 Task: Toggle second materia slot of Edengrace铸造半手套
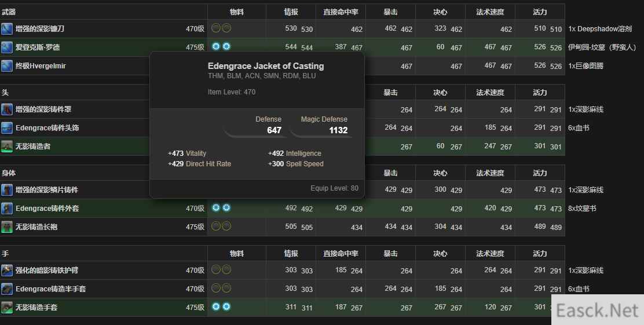click(x=226, y=288)
